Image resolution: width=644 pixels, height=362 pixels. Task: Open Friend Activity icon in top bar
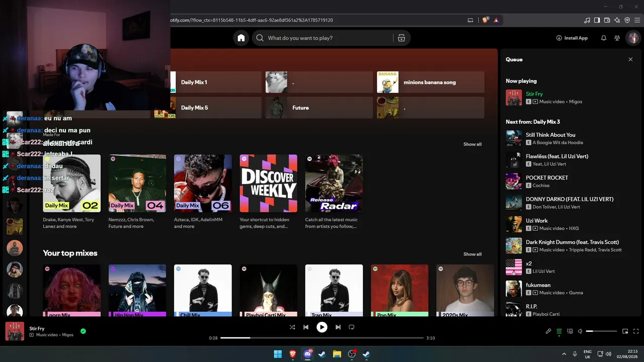[617, 38]
